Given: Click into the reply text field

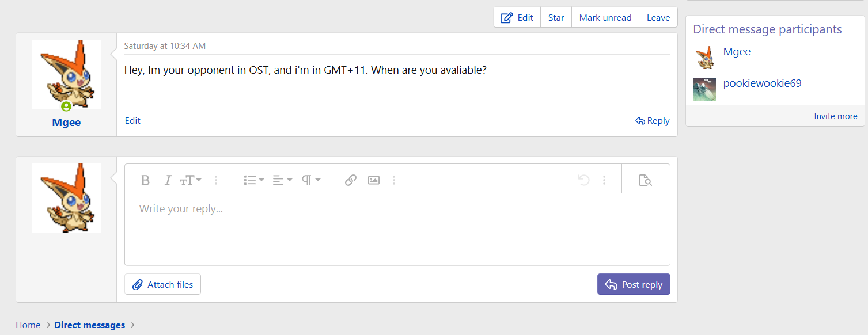Looking at the screenshot, I should (x=397, y=230).
